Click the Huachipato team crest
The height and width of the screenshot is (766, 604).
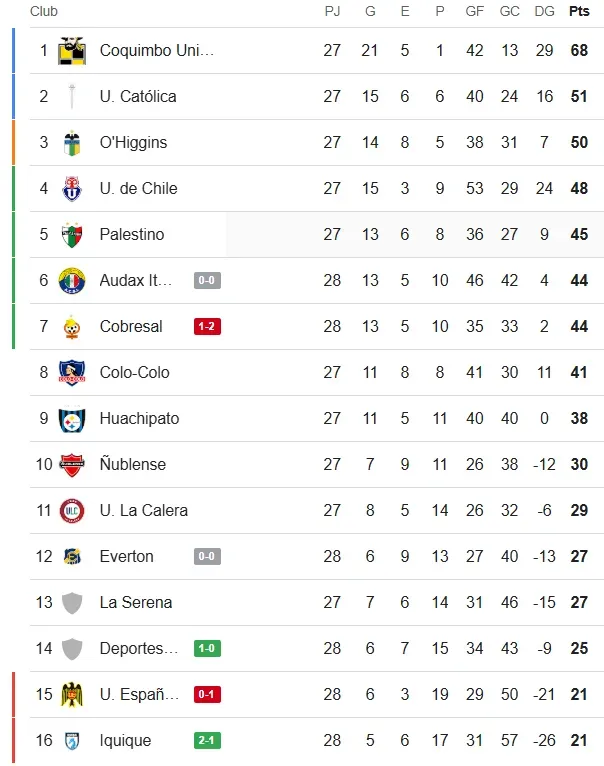[x=72, y=418]
